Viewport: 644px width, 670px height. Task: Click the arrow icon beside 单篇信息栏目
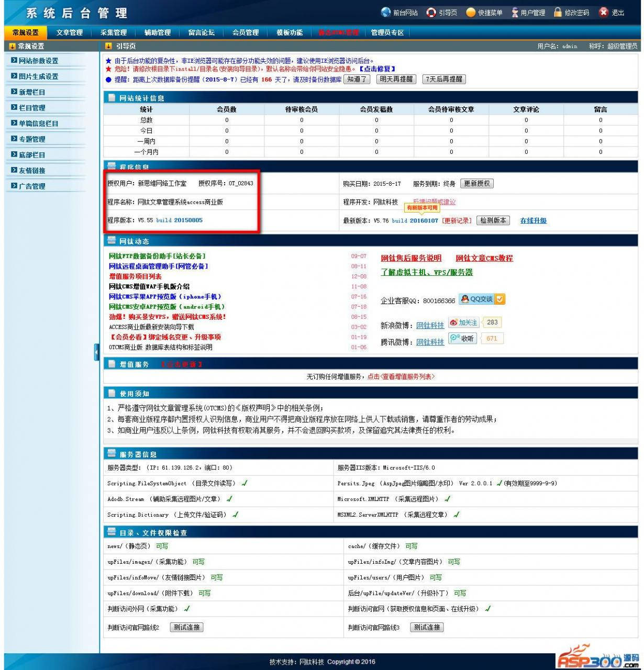14,124
